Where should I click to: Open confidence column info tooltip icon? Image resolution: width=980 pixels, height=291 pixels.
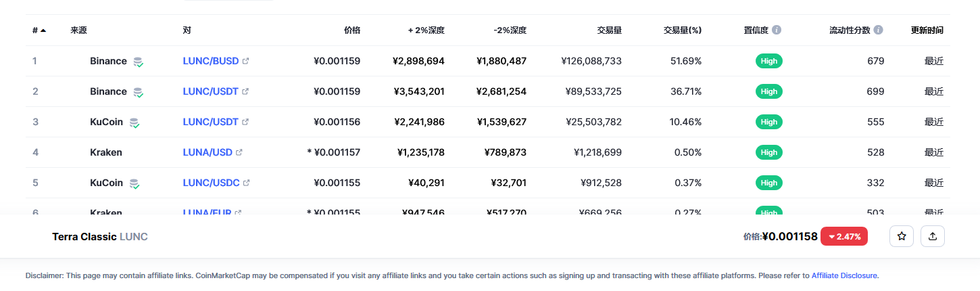point(777,30)
